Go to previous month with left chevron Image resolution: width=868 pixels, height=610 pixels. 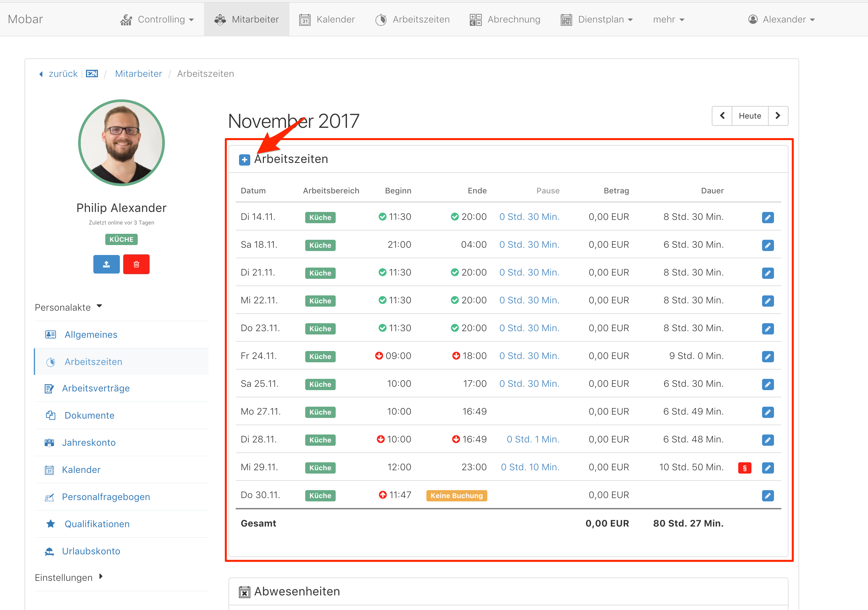tap(722, 116)
